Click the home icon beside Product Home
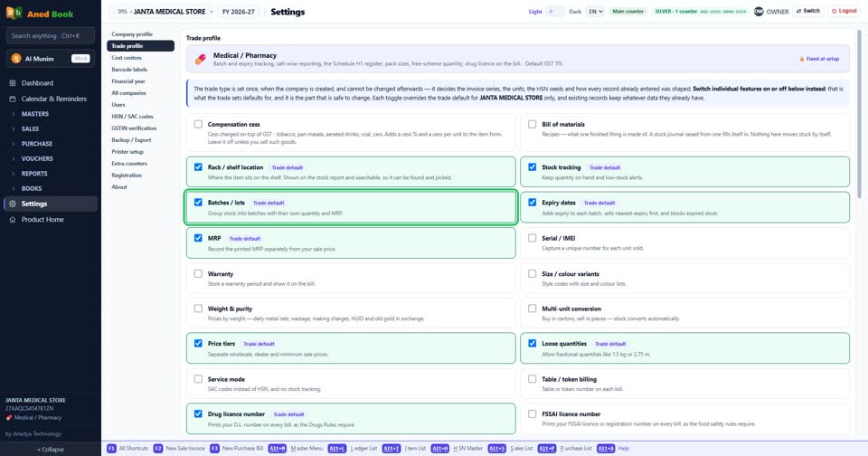Image resolution: width=868 pixels, height=456 pixels. pyautogui.click(x=13, y=220)
